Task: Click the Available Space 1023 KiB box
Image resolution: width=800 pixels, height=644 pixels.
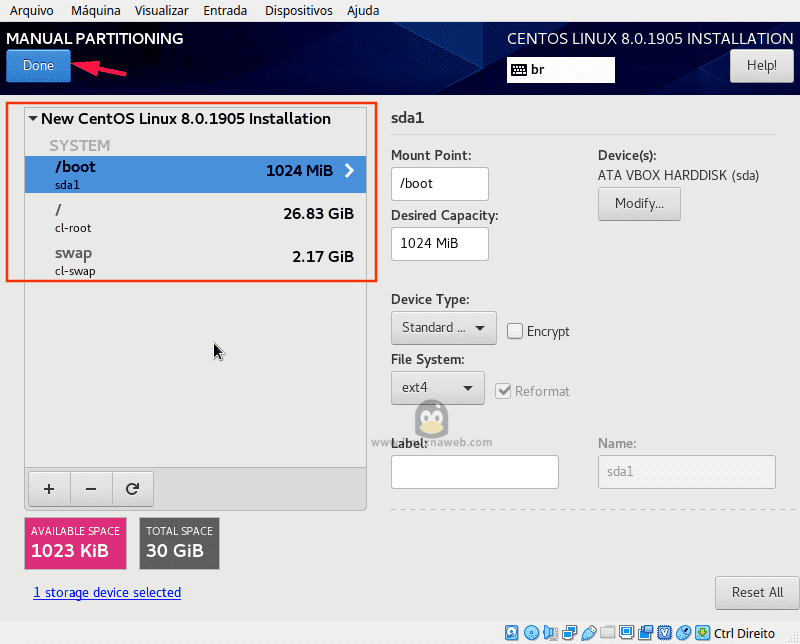Action: click(76, 543)
